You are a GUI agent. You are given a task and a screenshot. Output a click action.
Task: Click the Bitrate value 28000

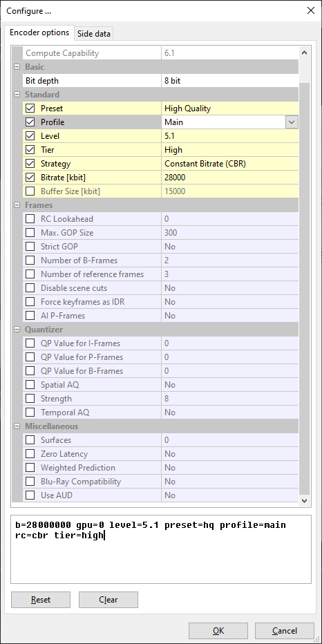point(230,178)
